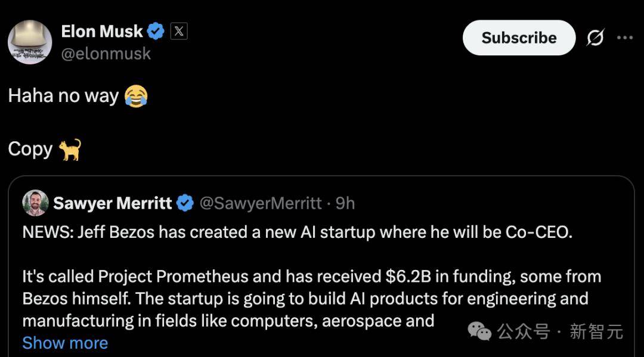Screen dimensions: 644x357
Task: Open the three-dot more options menu
Action: (x=624, y=38)
